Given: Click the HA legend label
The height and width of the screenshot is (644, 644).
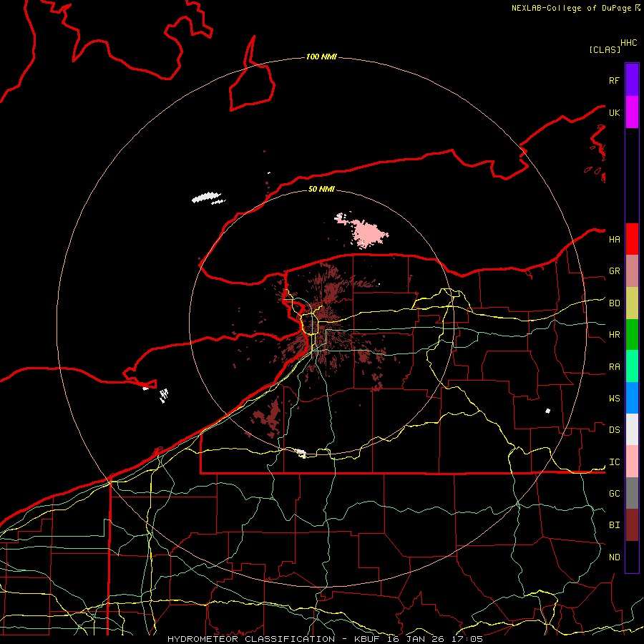Looking at the screenshot, I should point(614,239).
